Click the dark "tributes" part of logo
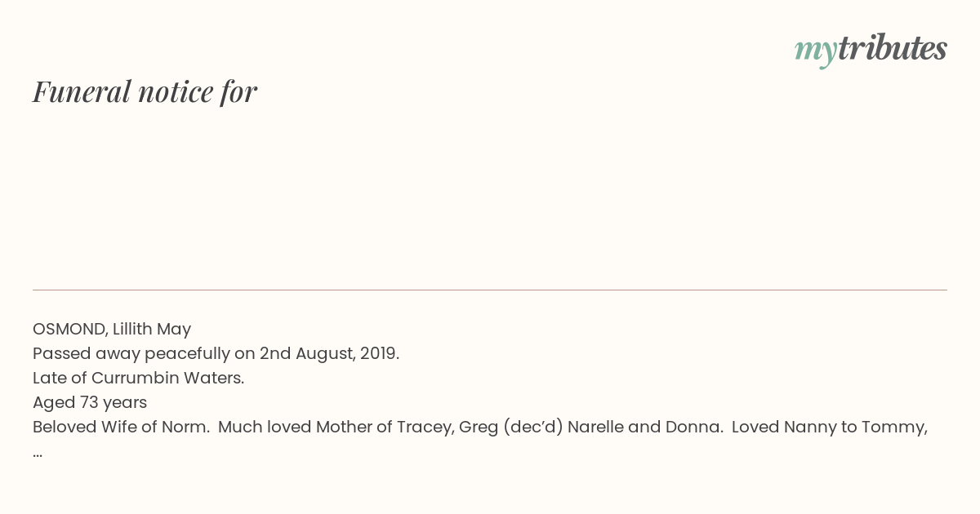The height and width of the screenshot is (514, 980). tap(892, 48)
